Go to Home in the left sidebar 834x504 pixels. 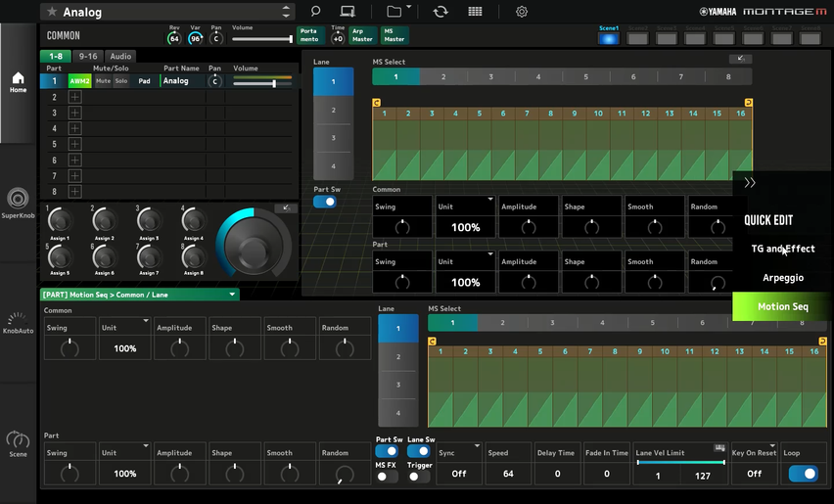18,81
